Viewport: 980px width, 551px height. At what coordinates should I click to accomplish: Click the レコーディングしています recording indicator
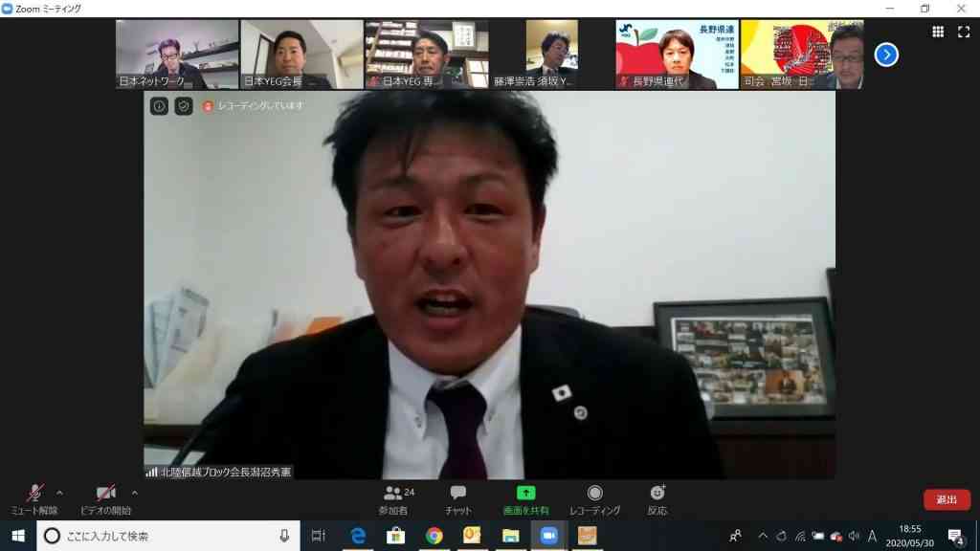[x=253, y=106]
